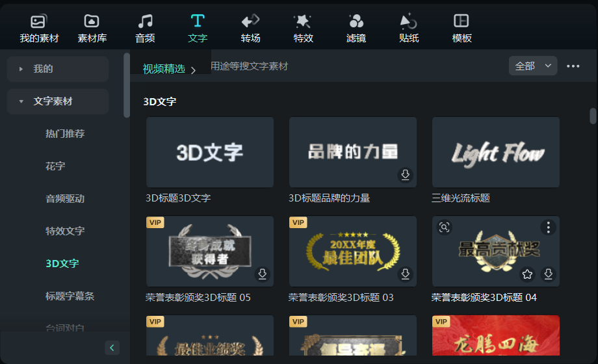The image size is (598, 364).
Task: Select 音频驱动 category
Action: (65, 199)
